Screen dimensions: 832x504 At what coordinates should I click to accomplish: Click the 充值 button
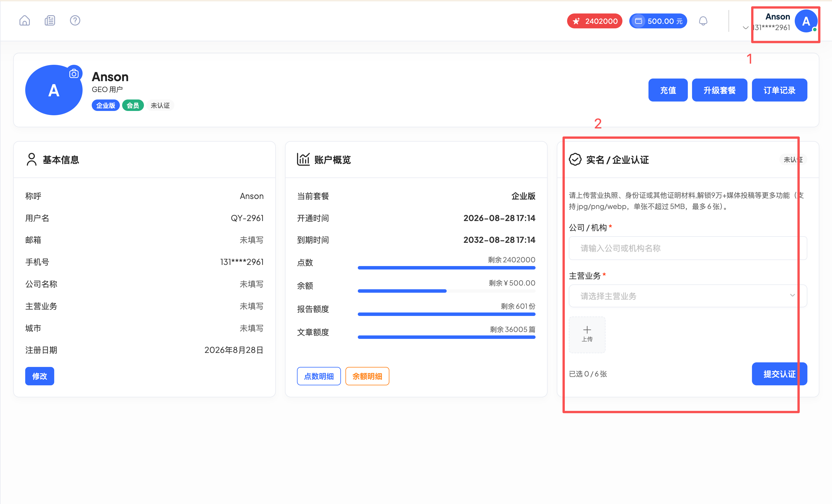coord(668,90)
